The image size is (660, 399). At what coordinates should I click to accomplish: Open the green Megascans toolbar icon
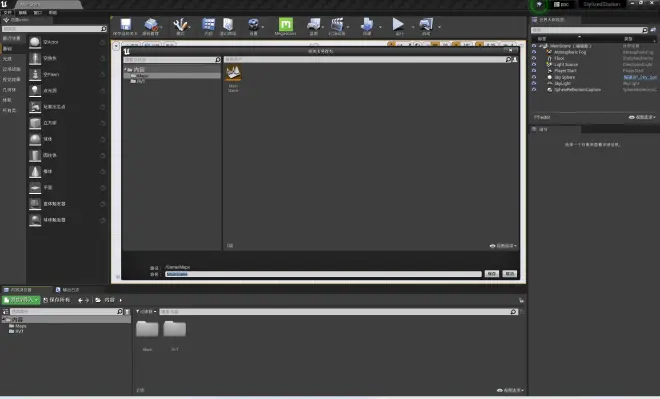coord(285,24)
